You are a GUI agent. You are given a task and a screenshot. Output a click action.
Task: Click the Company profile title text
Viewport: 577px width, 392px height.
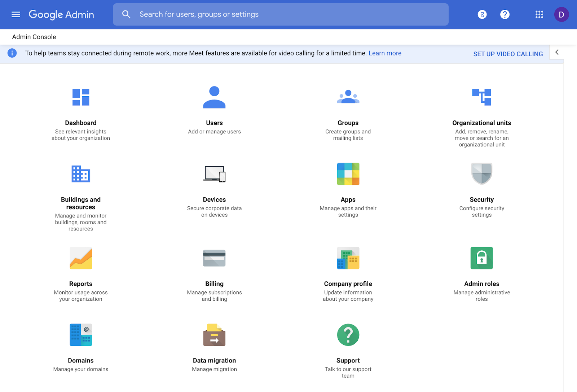[x=348, y=284]
